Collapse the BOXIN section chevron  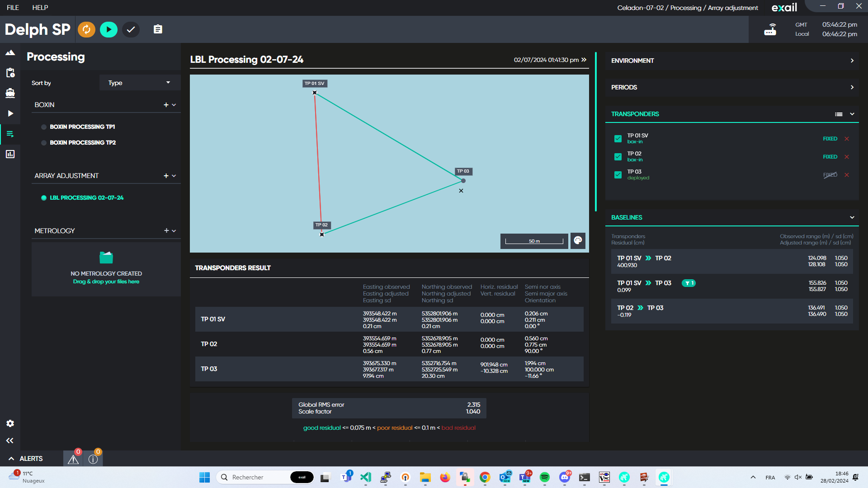(x=174, y=105)
